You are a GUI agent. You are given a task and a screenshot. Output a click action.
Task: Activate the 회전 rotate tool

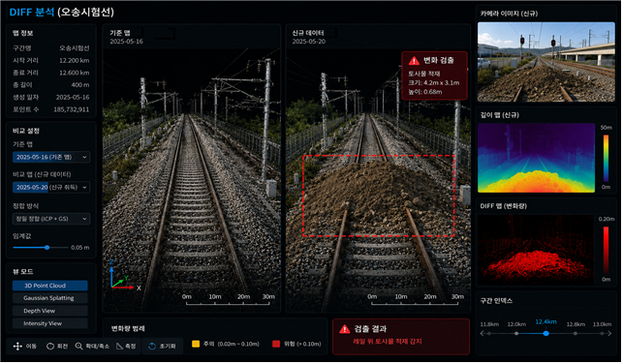[x=50, y=347]
